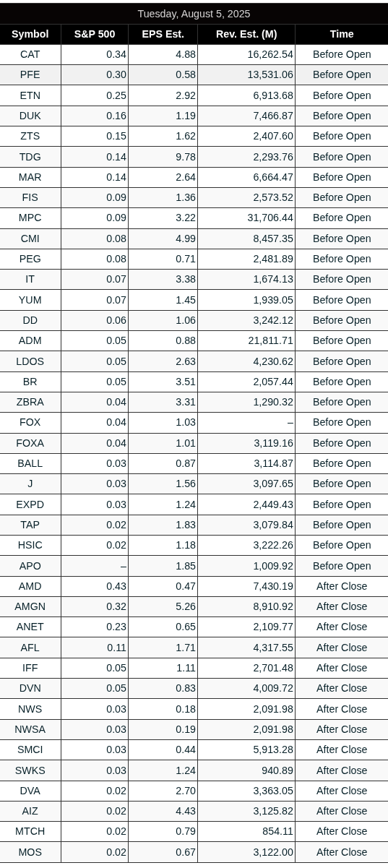Open the NWSA ticker symbol
The height and width of the screenshot is (868, 388).
(30, 729)
